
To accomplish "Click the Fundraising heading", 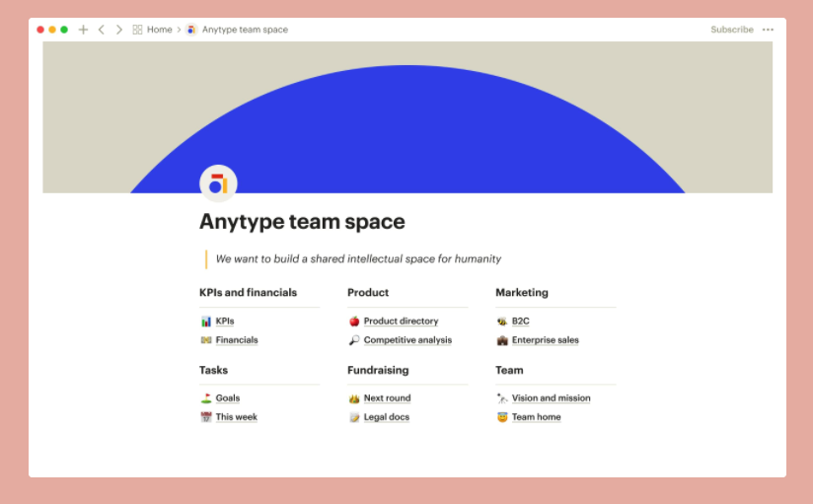I will [378, 370].
